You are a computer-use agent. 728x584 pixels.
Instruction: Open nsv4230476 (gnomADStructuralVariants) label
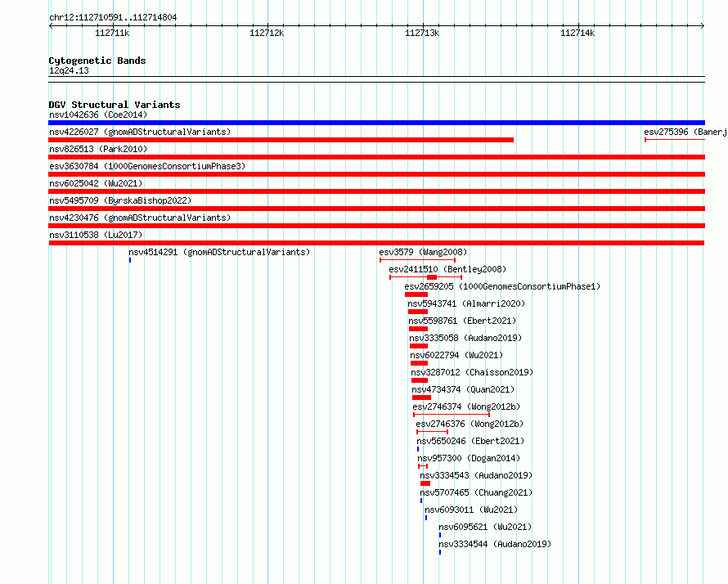pos(140,218)
